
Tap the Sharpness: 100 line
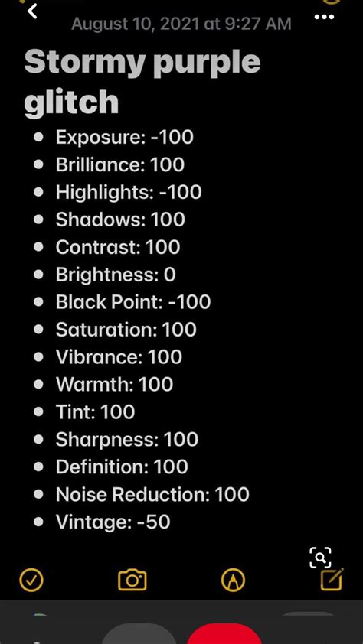[x=127, y=440]
